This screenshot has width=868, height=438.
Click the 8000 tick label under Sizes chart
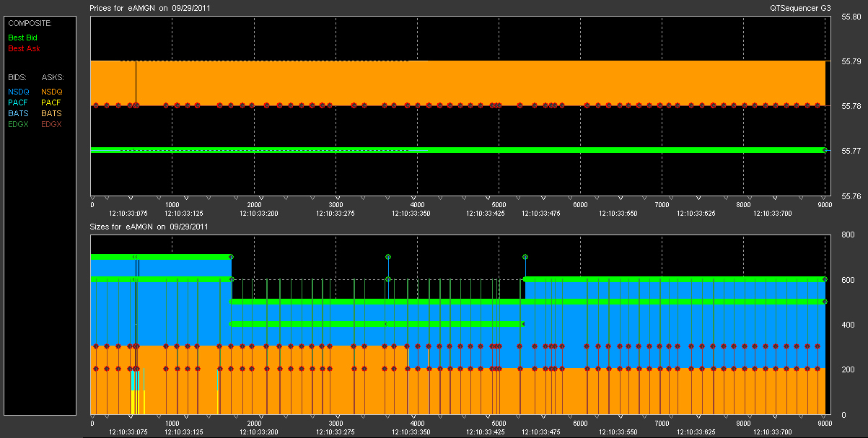[743, 424]
